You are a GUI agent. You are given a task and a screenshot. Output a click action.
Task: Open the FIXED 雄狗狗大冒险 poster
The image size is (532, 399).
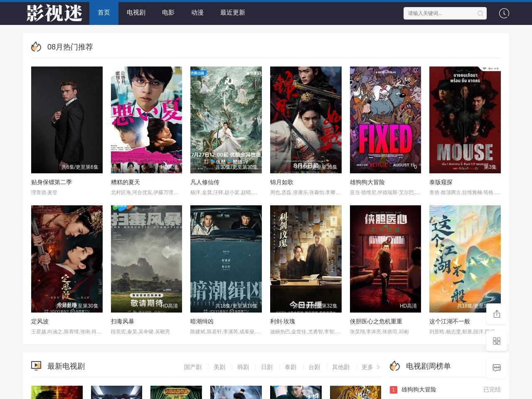pyautogui.click(x=385, y=120)
